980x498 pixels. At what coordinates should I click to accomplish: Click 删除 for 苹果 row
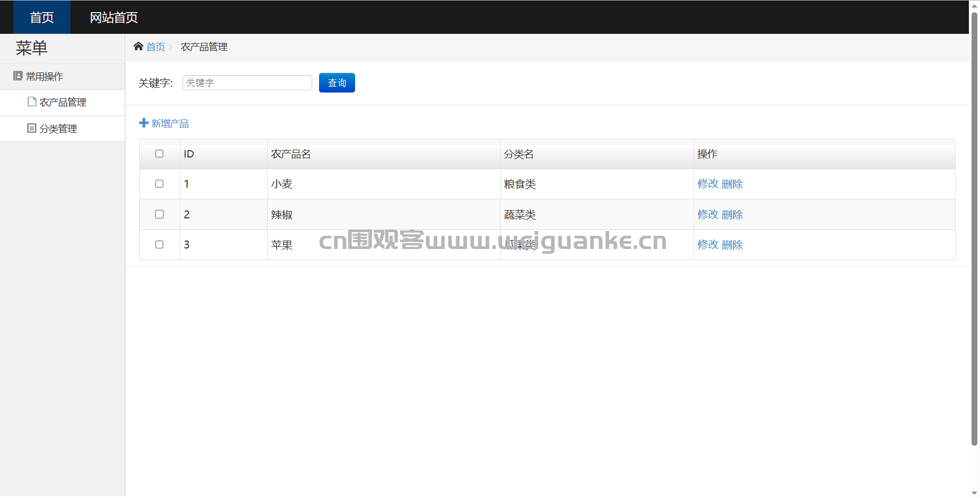[x=732, y=245]
